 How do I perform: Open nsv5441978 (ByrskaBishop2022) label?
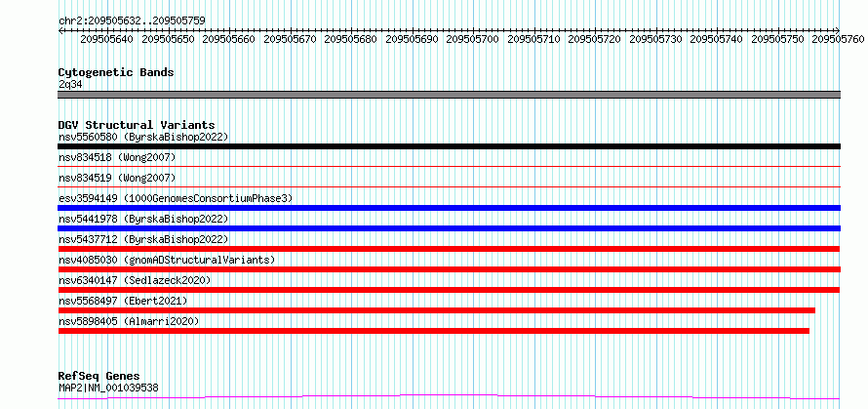pyautogui.click(x=143, y=219)
